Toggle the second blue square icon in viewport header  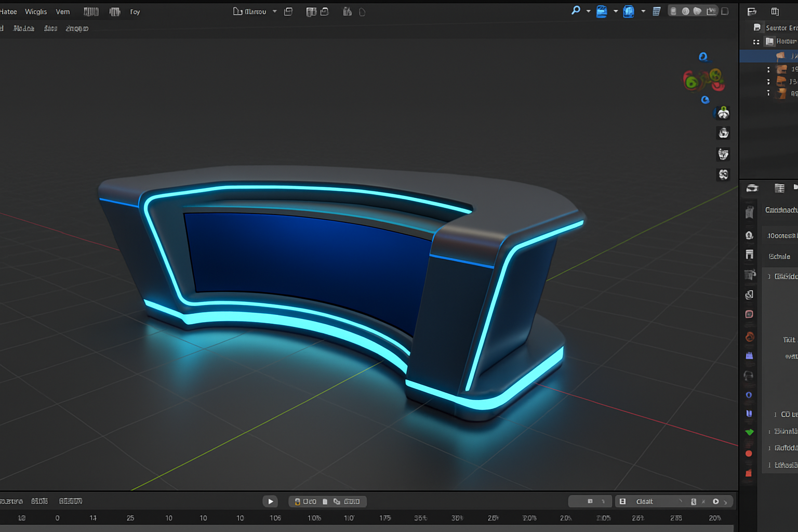[629, 11]
